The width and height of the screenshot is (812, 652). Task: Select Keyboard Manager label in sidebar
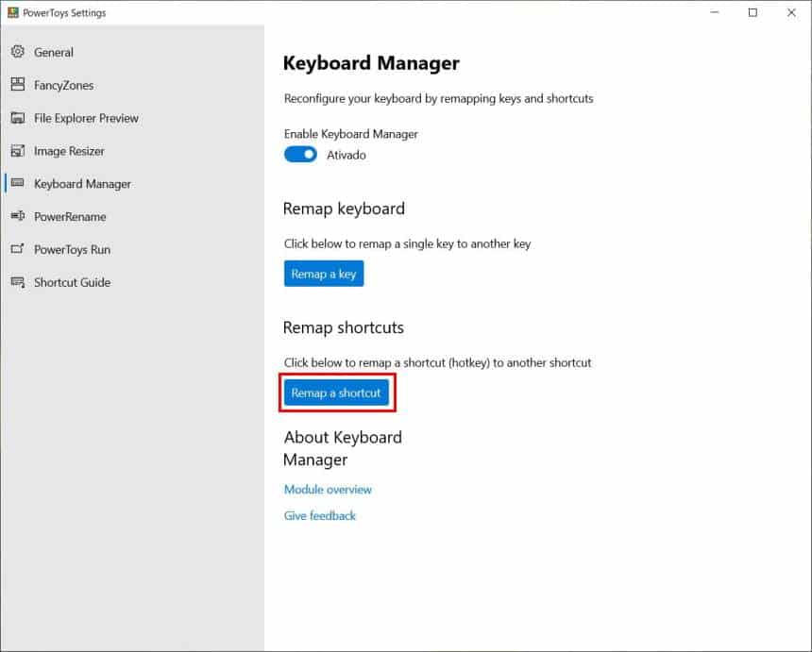[82, 184]
